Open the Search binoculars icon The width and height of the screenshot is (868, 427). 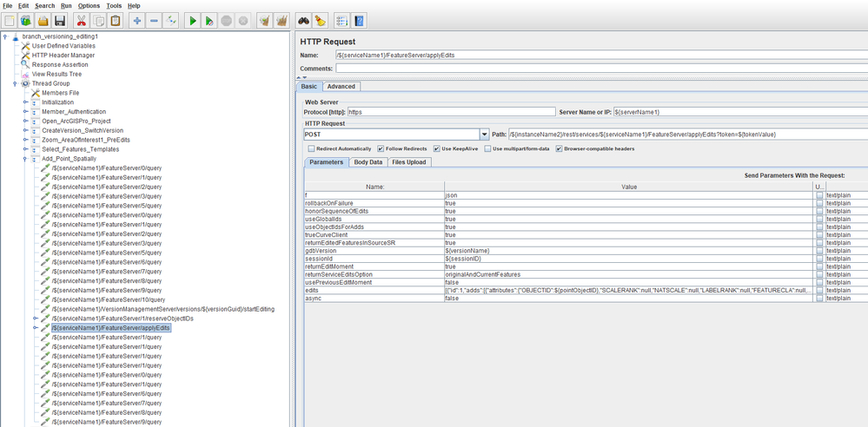[x=303, y=21]
